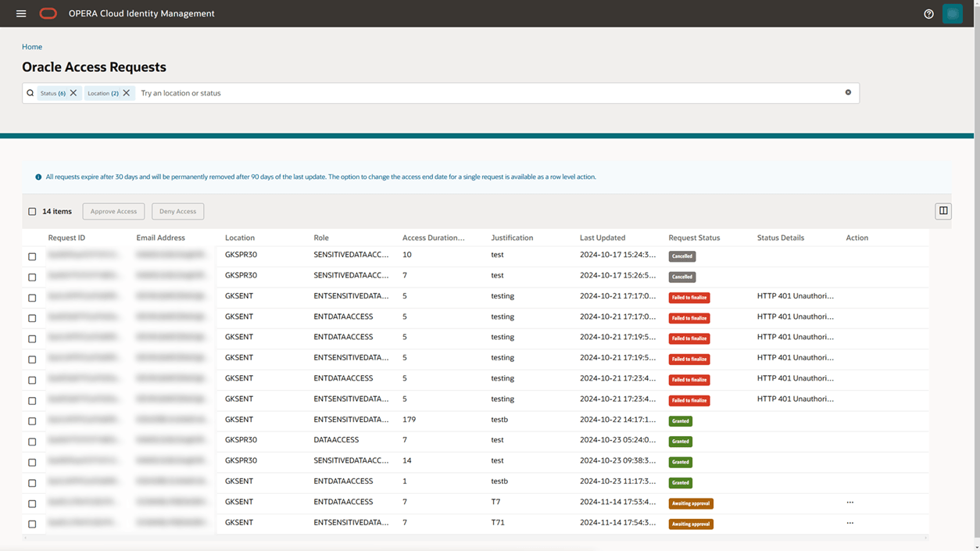980x551 pixels.
Task: Sort by the Last Updated column header
Action: pyautogui.click(x=603, y=238)
